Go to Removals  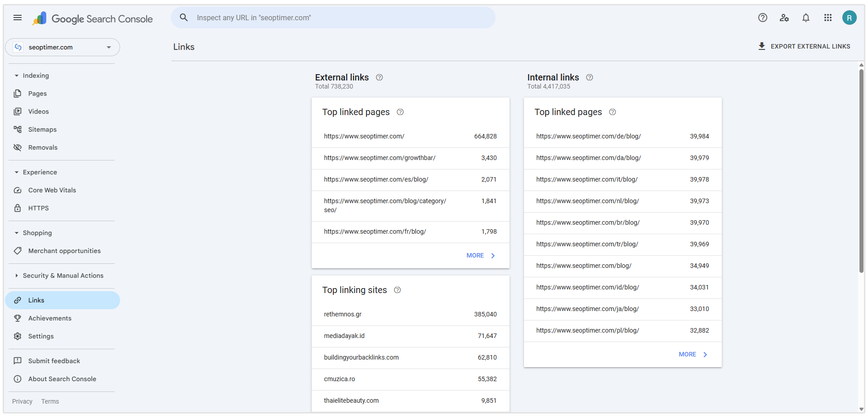(63, 147)
